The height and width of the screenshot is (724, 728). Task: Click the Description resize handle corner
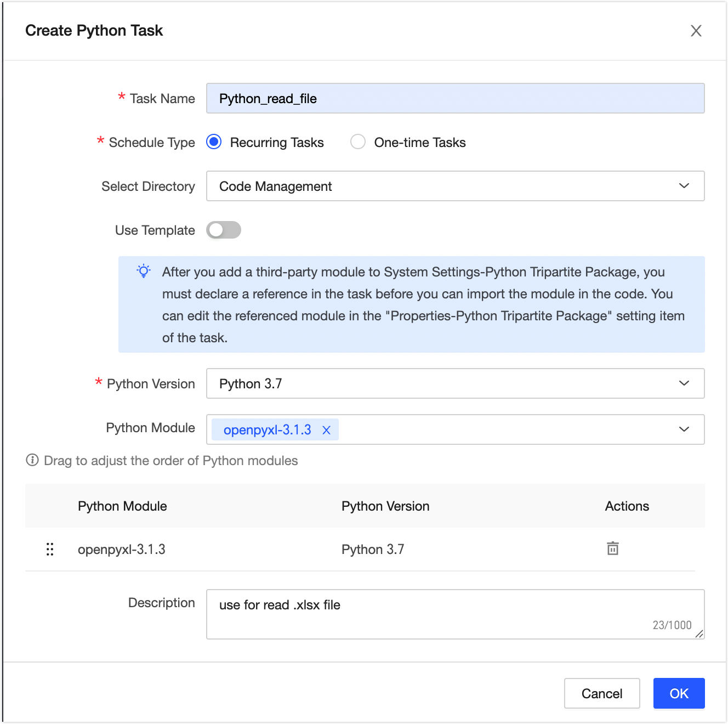[699, 634]
